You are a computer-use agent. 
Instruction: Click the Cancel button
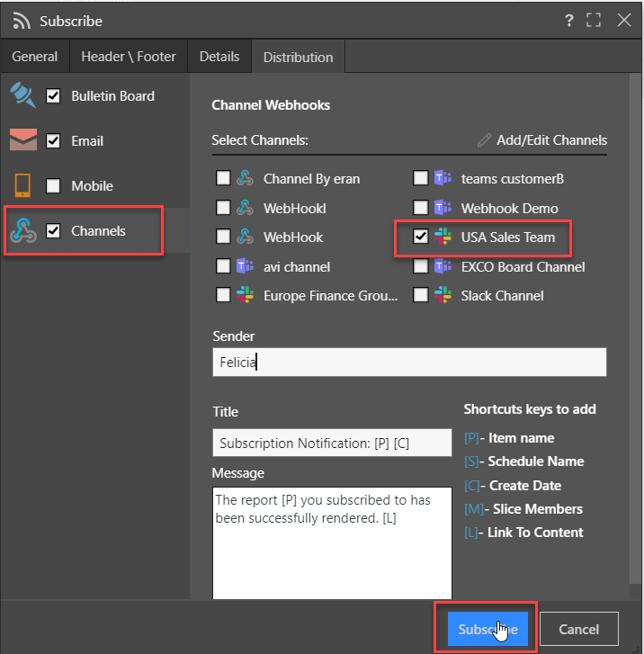pyautogui.click(x=579, y=629)
